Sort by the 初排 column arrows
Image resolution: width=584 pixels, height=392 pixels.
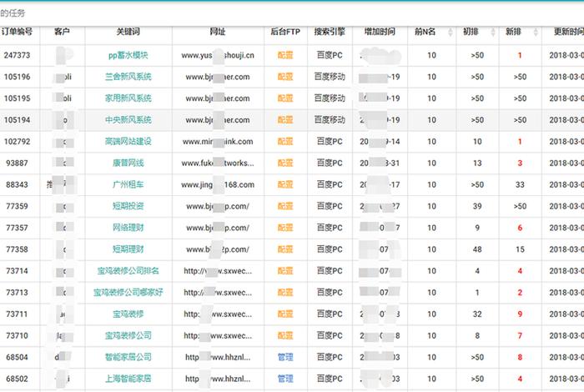click(493, 32)
